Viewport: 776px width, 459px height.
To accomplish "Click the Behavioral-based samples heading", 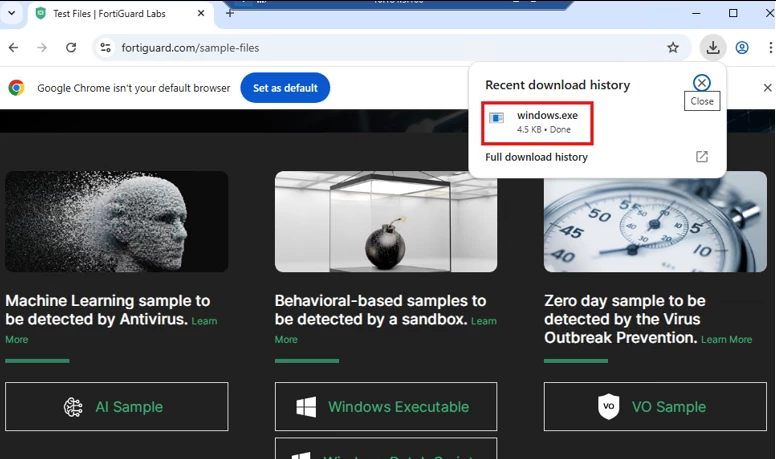I will [380, 310].
